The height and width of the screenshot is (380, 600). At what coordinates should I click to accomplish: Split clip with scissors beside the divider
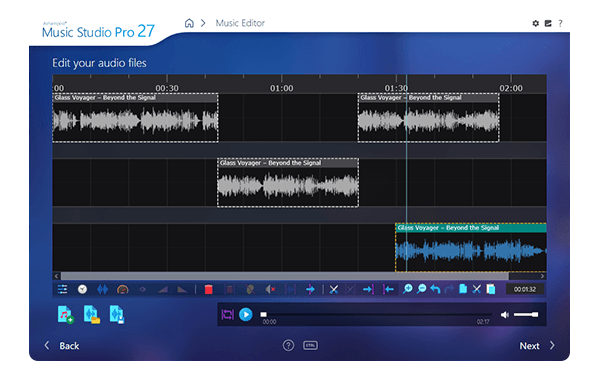(334, 289)
